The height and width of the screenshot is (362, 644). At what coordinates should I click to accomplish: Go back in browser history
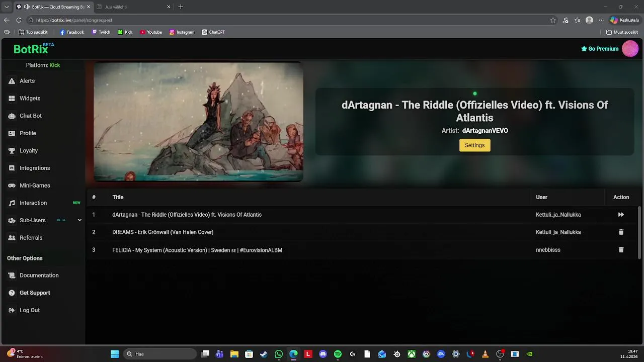coord(7,20)
